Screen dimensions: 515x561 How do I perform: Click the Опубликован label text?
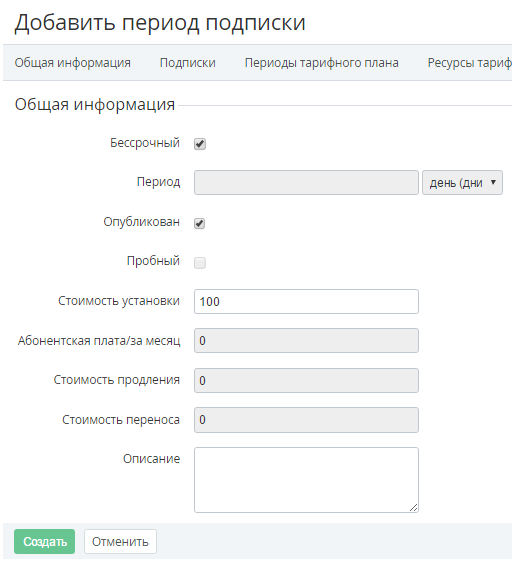pyautogui.click(x=141, y=222)
